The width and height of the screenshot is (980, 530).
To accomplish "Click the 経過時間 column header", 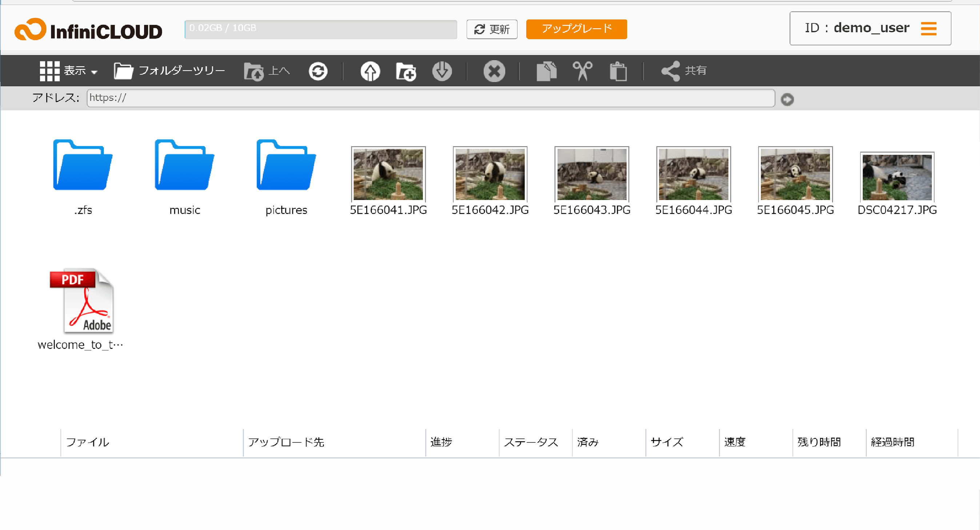I will click(912, 442).
